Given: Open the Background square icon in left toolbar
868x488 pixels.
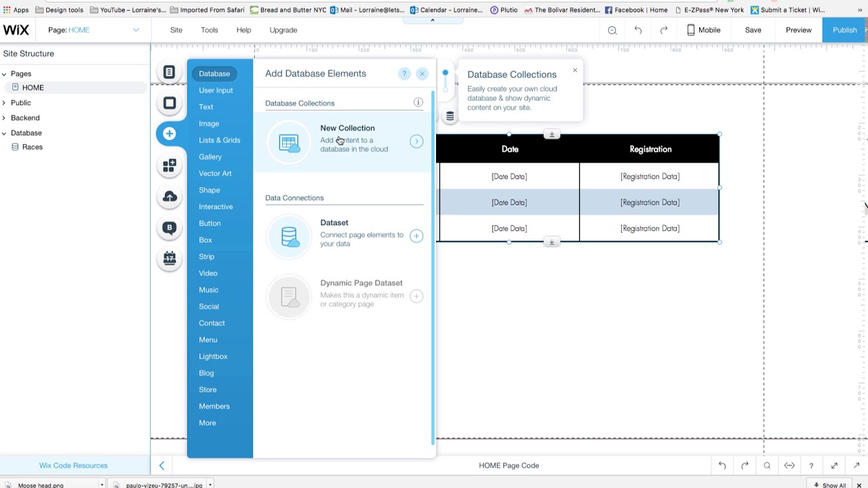Looking at the screenshot, I should (x=170, y=103).
